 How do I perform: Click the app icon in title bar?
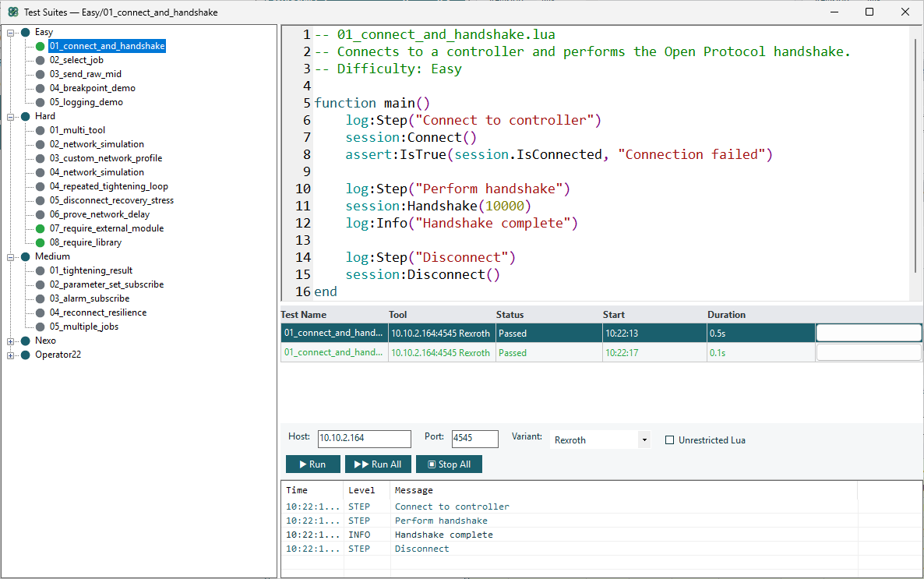pos(13,12)
